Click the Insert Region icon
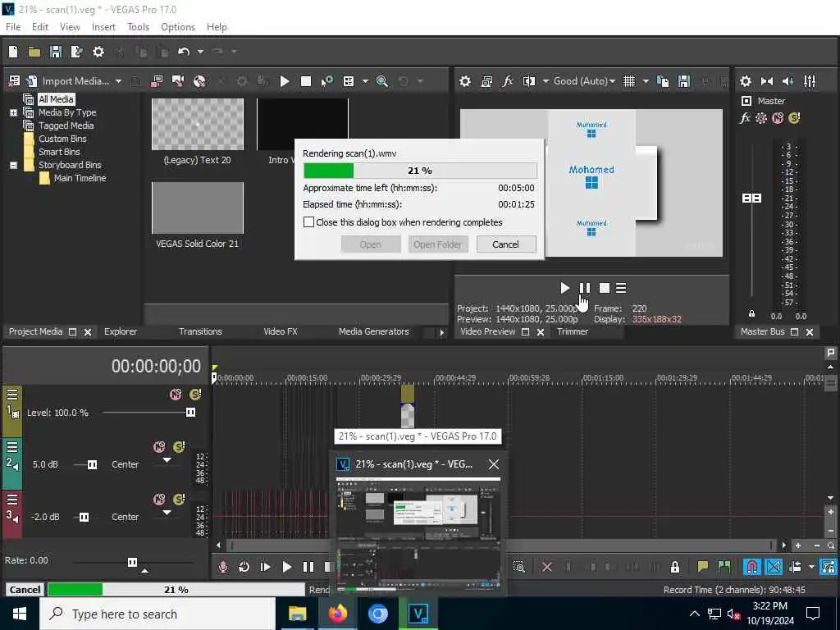 tap(724, 567)
